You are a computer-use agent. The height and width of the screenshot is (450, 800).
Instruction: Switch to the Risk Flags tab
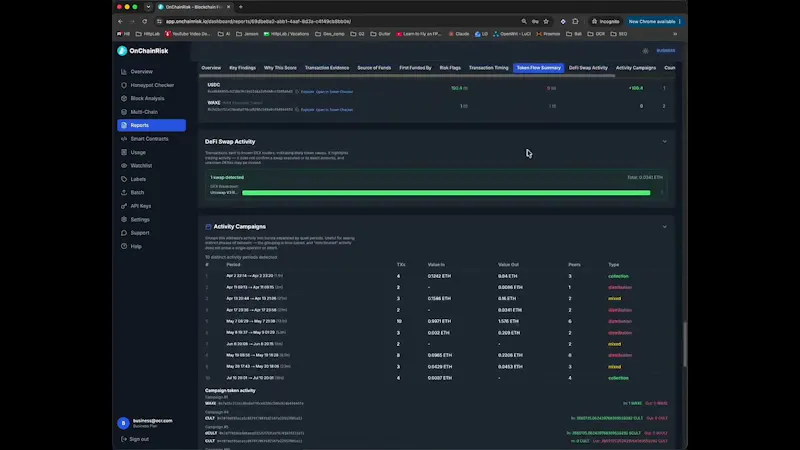click(x=450, y=68)
